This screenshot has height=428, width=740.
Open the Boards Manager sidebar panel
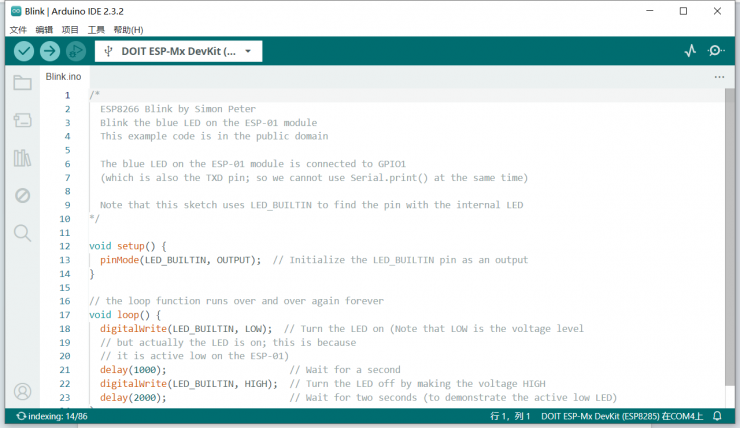tap(22, 120)
